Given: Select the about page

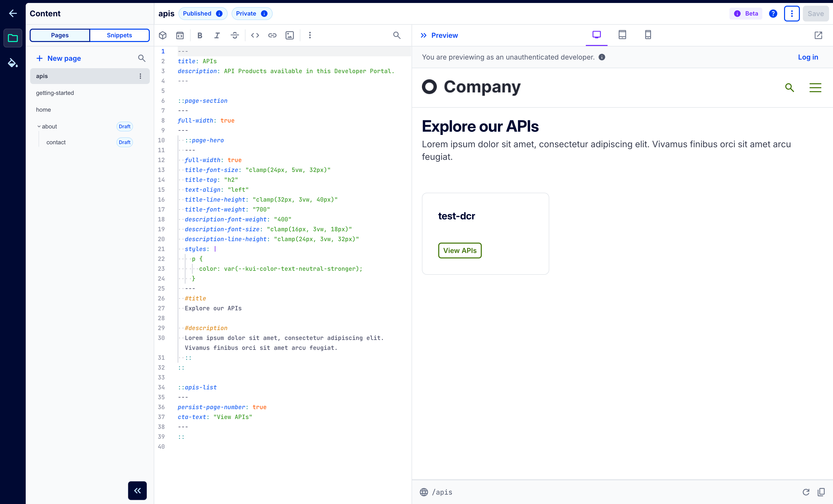Looking at the screenshot, I should coord(49,126).
